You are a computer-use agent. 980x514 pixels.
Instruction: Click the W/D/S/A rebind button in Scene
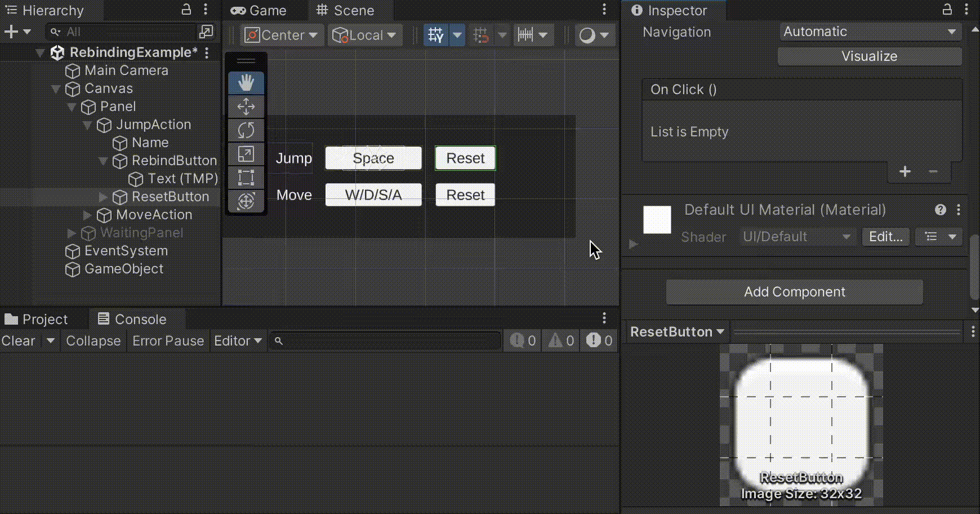(373, 195)
